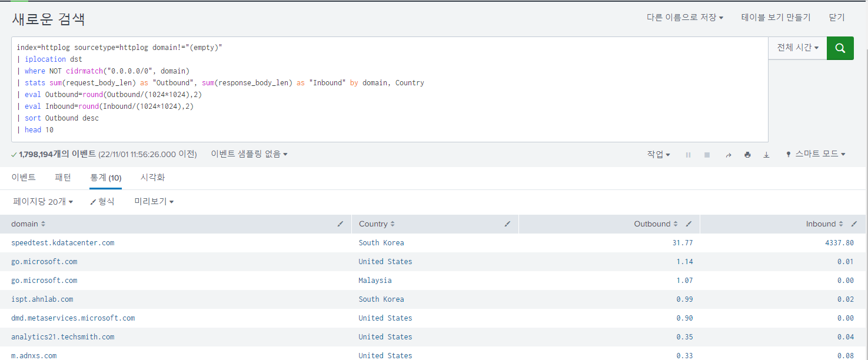
Task: Click Outbound value 1.07
Action: (684, 281)
